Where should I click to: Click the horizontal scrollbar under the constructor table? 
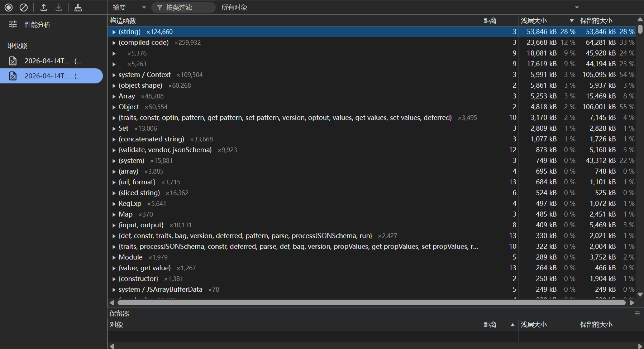point(371,303)
